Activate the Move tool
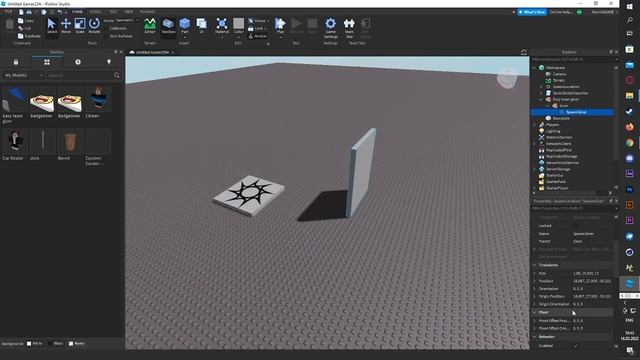The width and height of the screenshot is (640, 360). (66, 26)
